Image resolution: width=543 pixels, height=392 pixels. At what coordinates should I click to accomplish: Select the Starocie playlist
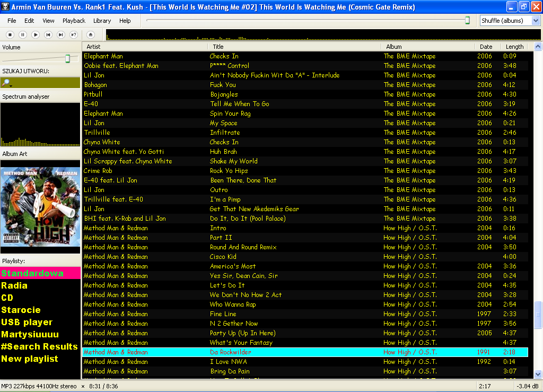pos(40,310)
